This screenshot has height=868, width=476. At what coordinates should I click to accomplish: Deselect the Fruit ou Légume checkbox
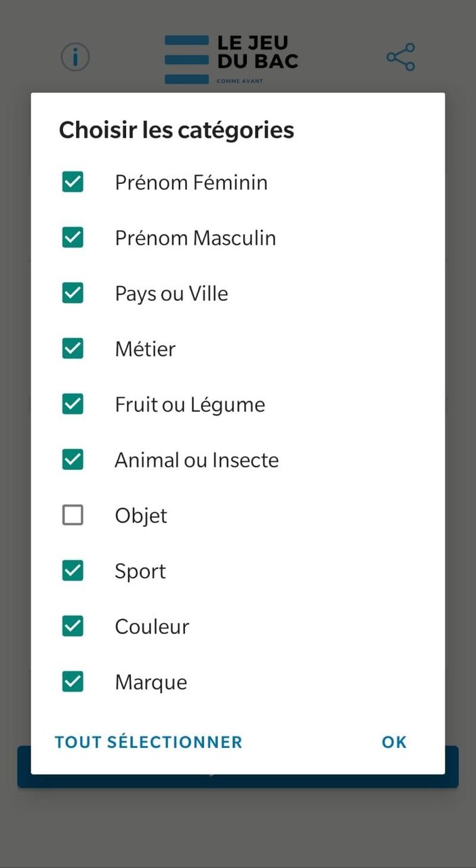point(73,404)
